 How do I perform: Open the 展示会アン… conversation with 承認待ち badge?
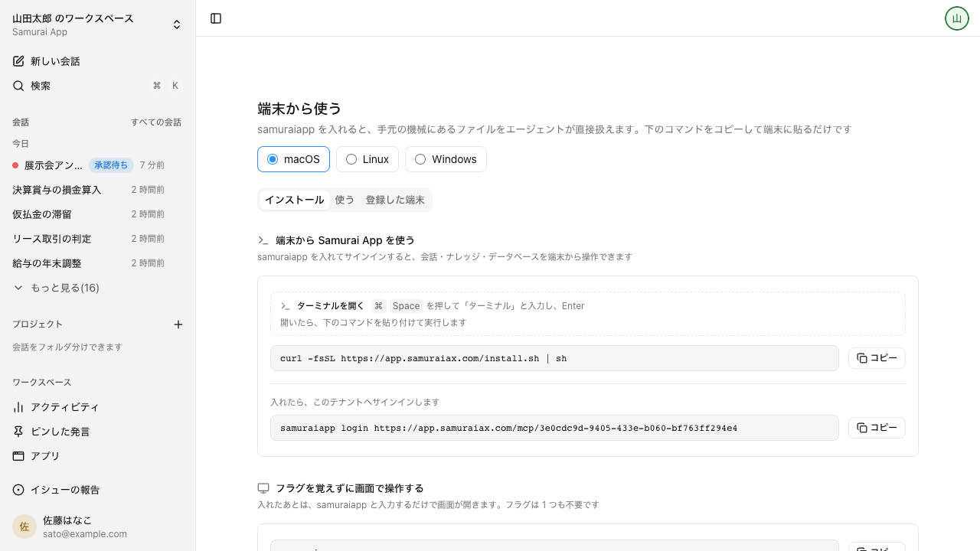click(x=97, y=165)
